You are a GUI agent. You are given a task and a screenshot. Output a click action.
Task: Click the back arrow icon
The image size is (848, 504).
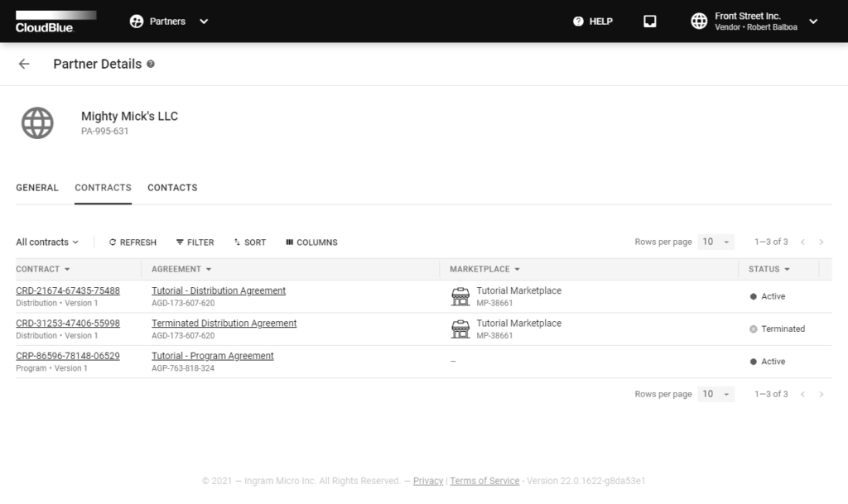pyautogui.click(x=24, y=64)
